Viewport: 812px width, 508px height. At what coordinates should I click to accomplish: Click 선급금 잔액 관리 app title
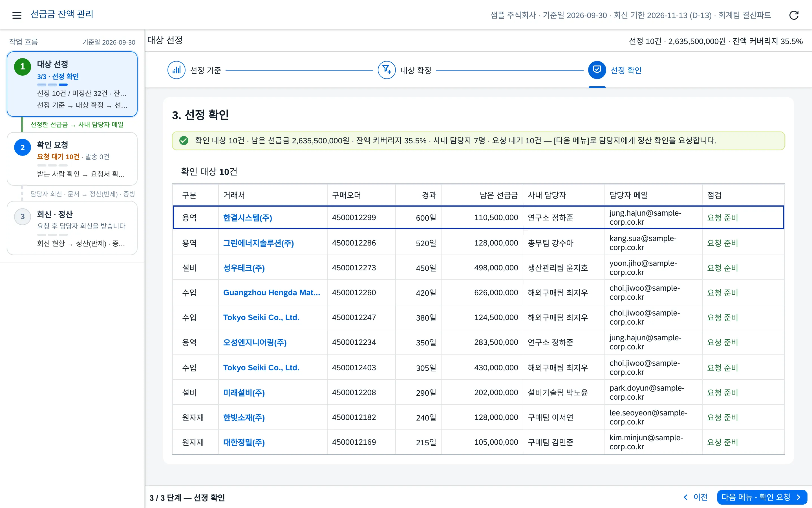coord(62,14)
